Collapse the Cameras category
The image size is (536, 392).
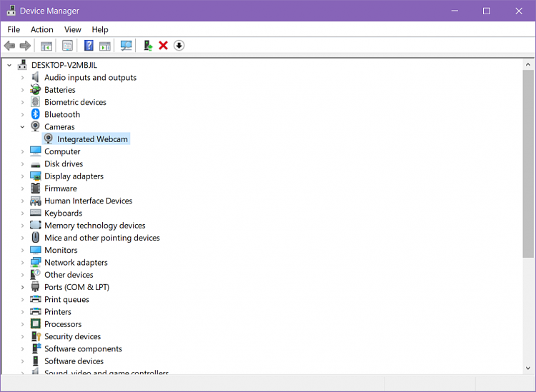point(22,127)
